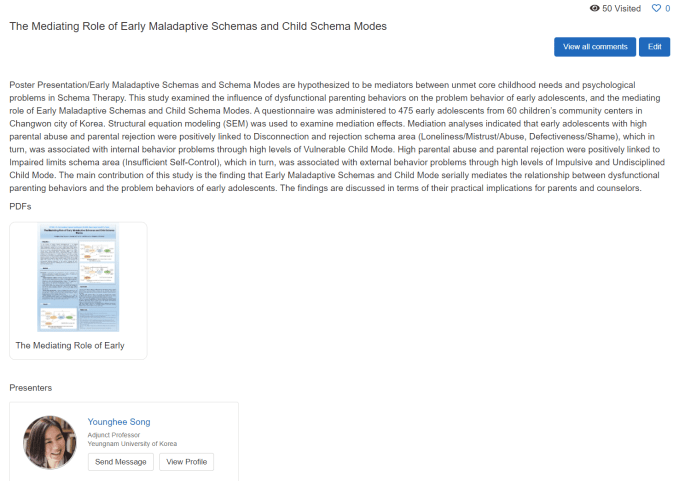Click the like count number next to heart

click(667, 8)
